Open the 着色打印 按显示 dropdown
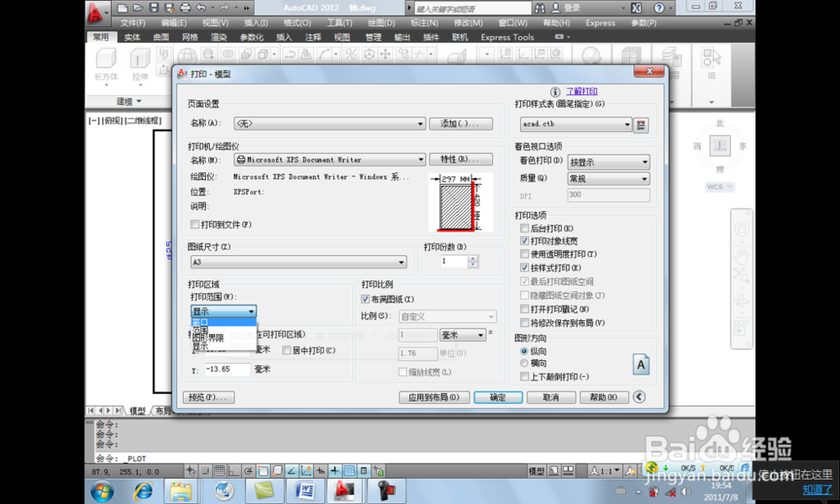Viewport: 840px width, 504px height. tap(608, 162)
